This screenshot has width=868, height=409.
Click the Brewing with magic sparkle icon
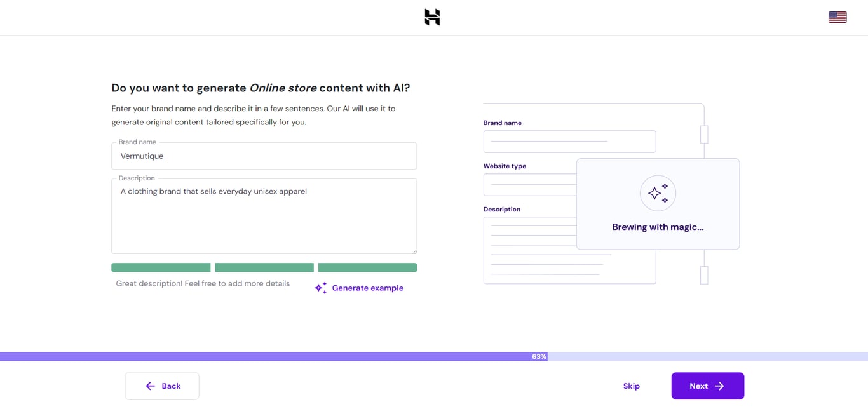click(x=658, y=192)
